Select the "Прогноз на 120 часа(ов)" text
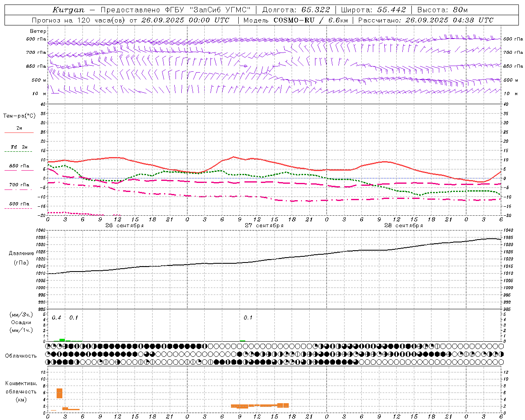This screenshot has height=420, width=525. click(79, 20)
